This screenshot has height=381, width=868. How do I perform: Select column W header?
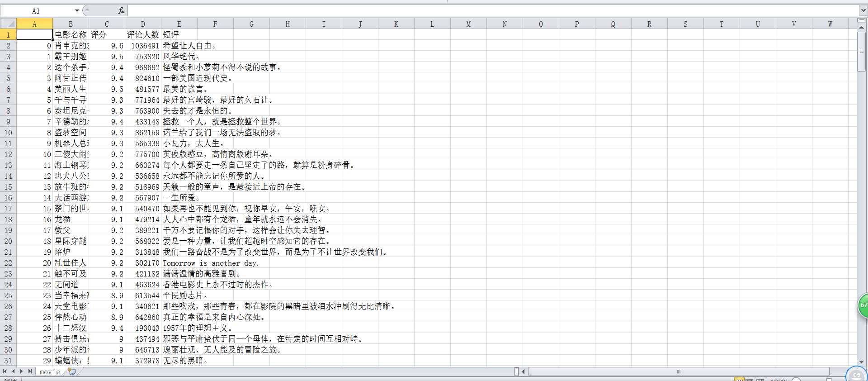point(830,24)
